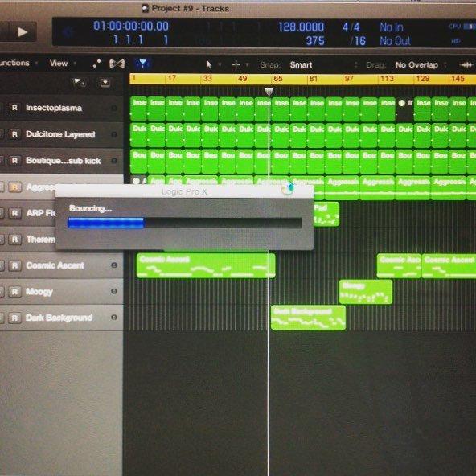Click the add track duplicate icon above track list
Screen dimensions: 476x476
[x=80, y=82]
